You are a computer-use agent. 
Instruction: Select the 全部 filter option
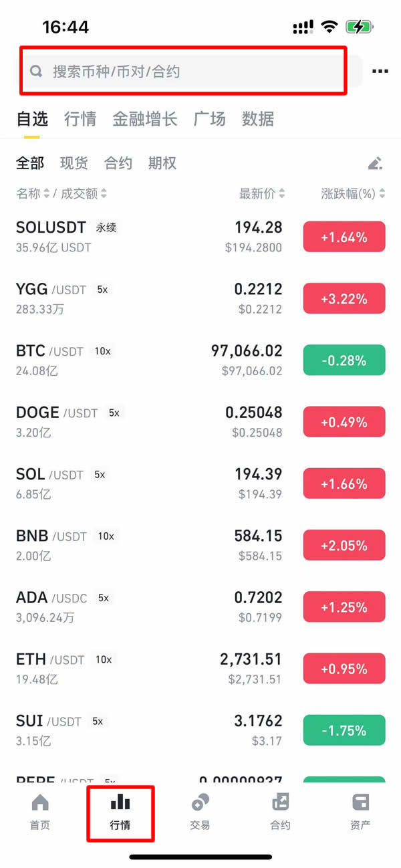(29, 162)
